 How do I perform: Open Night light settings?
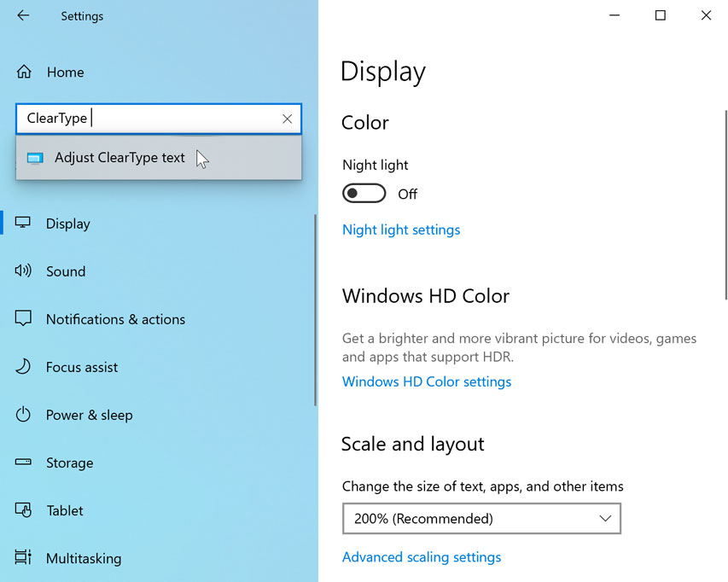tap(401, 230)
